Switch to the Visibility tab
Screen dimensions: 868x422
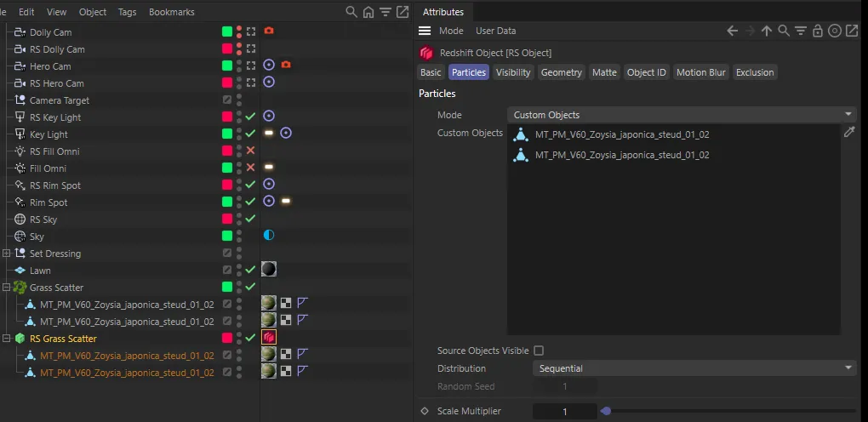513,72
